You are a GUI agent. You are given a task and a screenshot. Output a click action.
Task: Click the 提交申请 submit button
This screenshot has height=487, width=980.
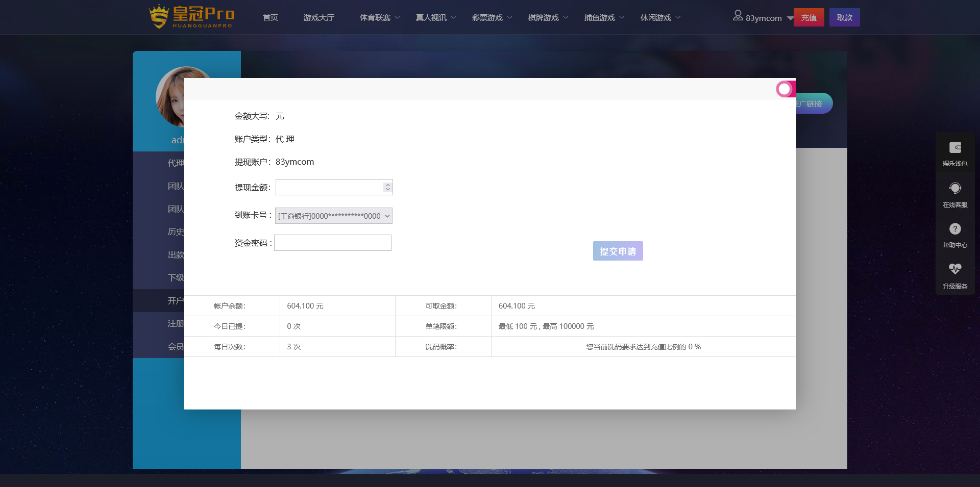click(x=618, y=251)
